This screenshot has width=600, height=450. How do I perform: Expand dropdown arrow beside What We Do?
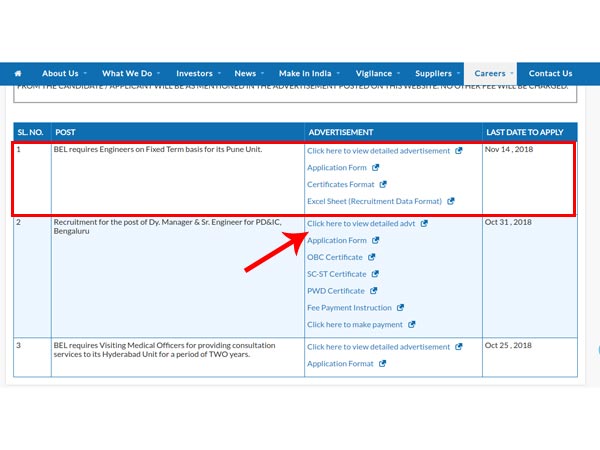[x=158, y=73]
